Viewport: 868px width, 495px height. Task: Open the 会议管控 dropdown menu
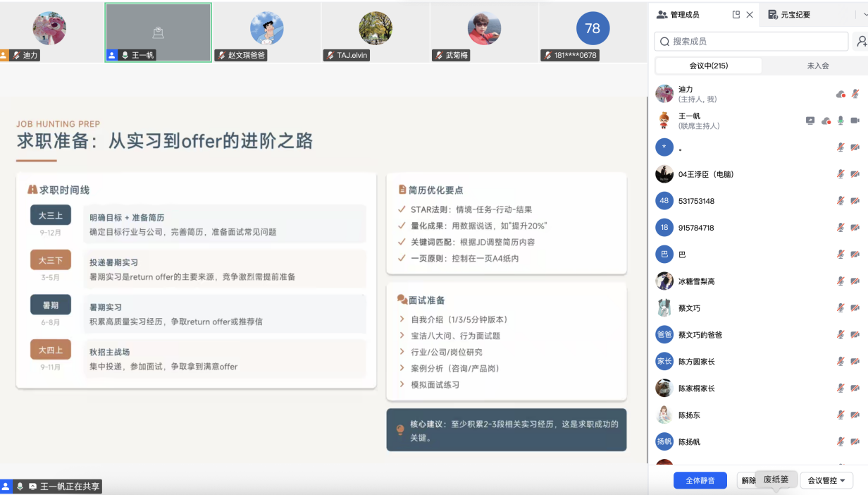point(826,480)
